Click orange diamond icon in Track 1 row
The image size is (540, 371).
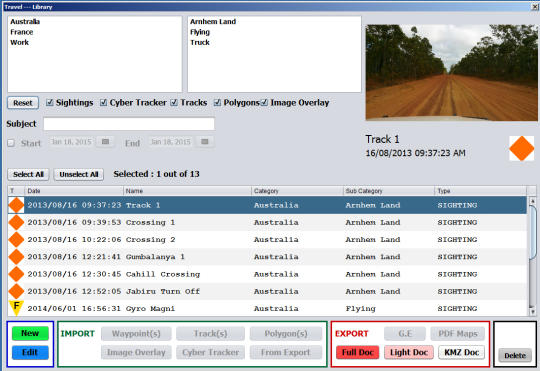point(16,205)
